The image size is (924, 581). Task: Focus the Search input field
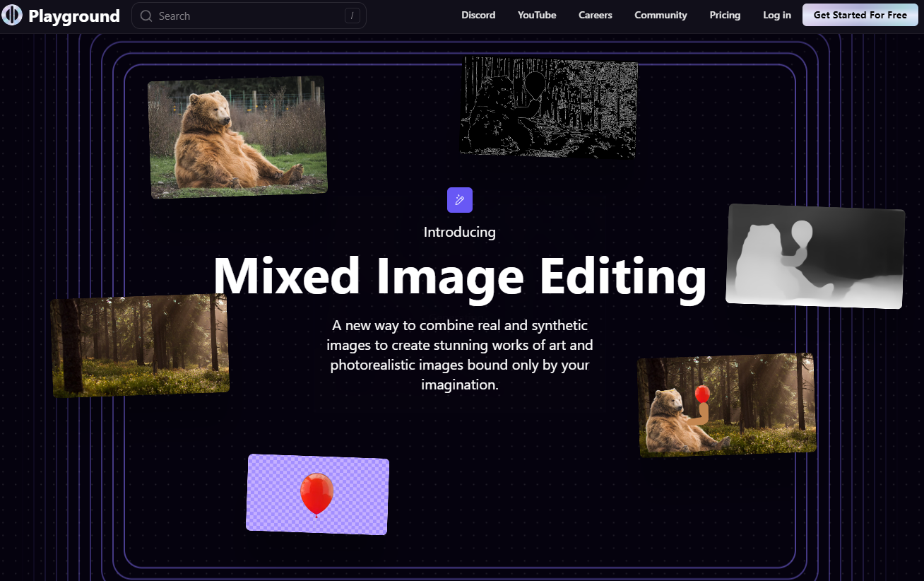click(x=249, y=16)
